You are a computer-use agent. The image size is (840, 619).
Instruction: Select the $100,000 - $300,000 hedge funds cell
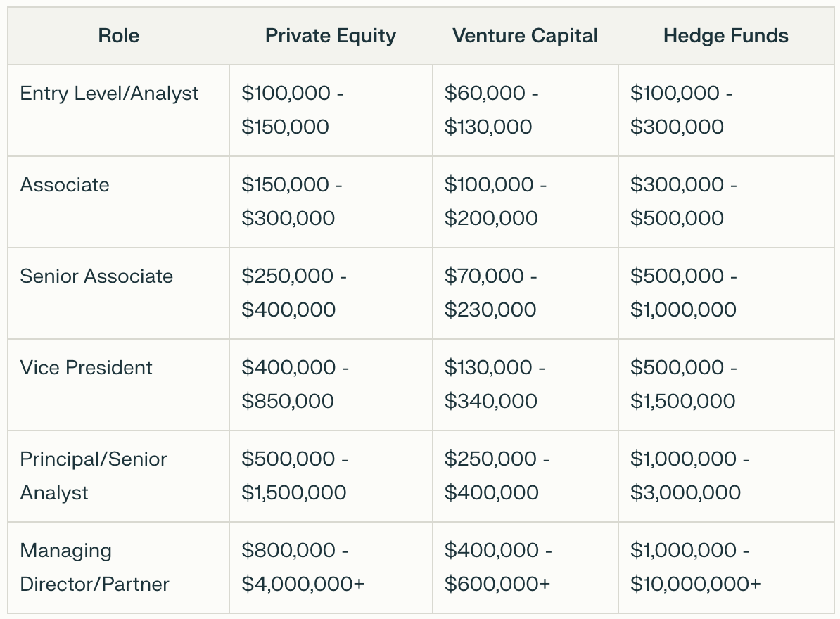pos(681,110)
